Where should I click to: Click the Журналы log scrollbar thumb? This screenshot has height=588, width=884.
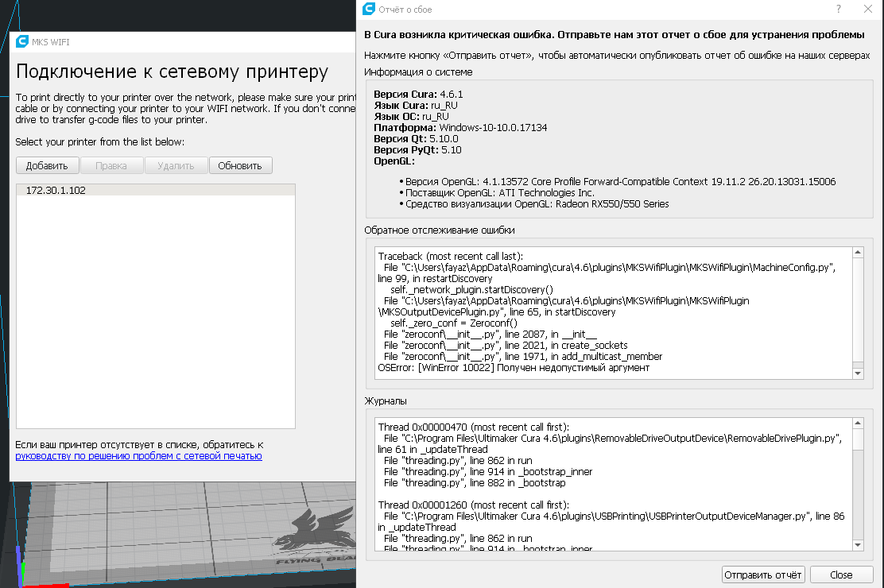click(858, 439)
